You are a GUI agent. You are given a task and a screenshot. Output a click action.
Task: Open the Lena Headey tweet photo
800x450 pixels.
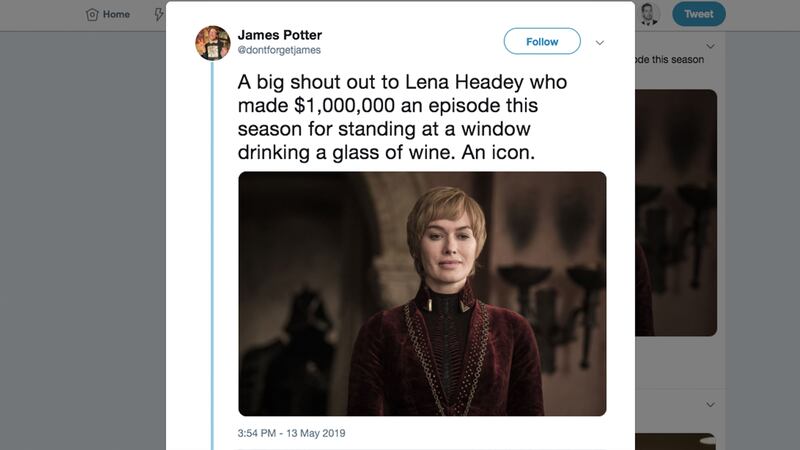pyautogui.click(x=422, y=293)
